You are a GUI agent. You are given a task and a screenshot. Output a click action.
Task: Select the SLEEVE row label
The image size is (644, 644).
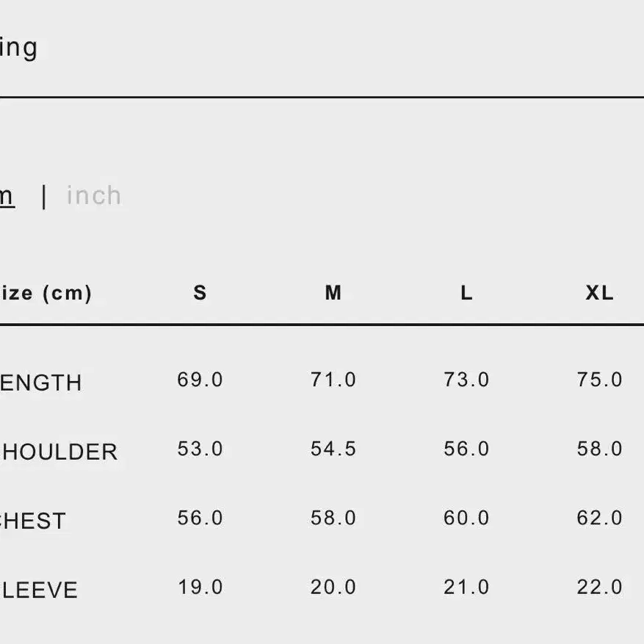tap(39, 590)
